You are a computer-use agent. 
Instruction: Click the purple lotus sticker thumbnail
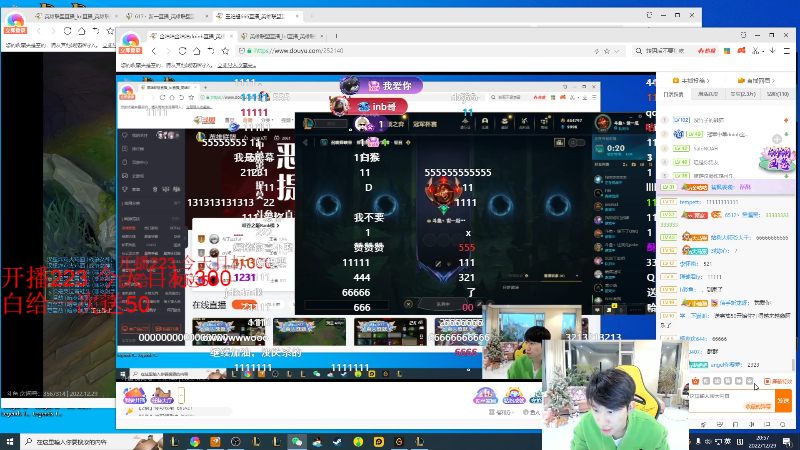pyautogui.click(x=776, y=158)
